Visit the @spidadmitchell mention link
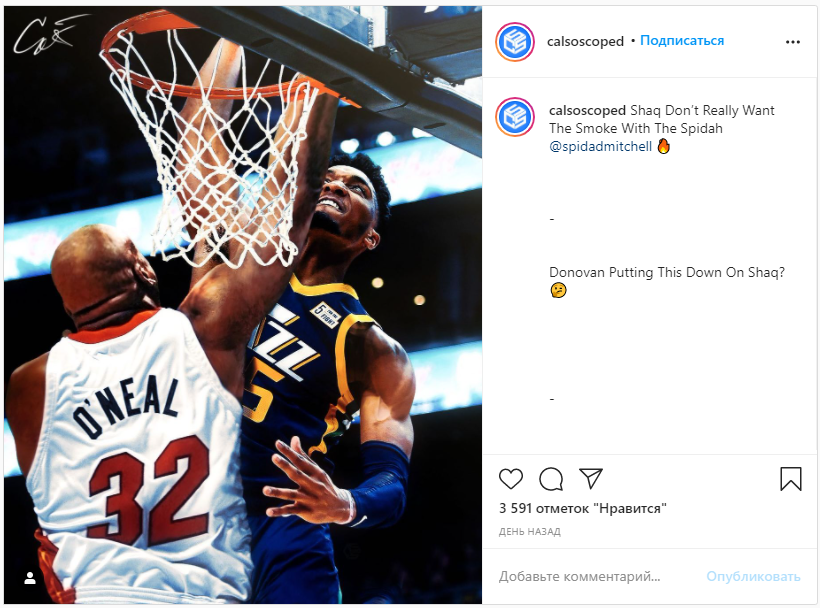 600,146
